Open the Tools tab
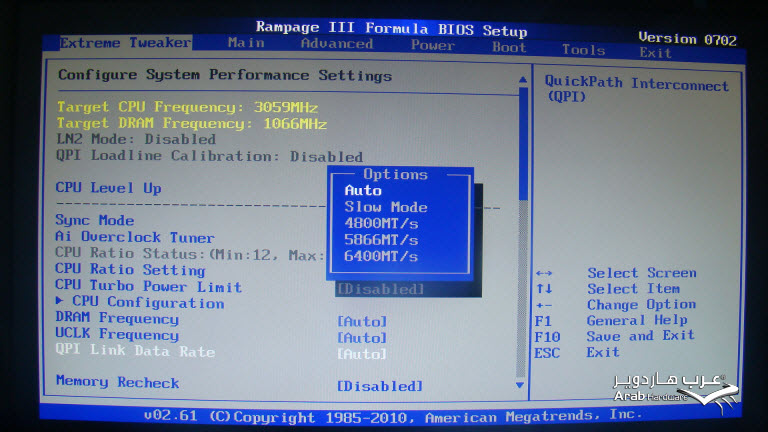768x432 pixels. (x=583, y=50)
